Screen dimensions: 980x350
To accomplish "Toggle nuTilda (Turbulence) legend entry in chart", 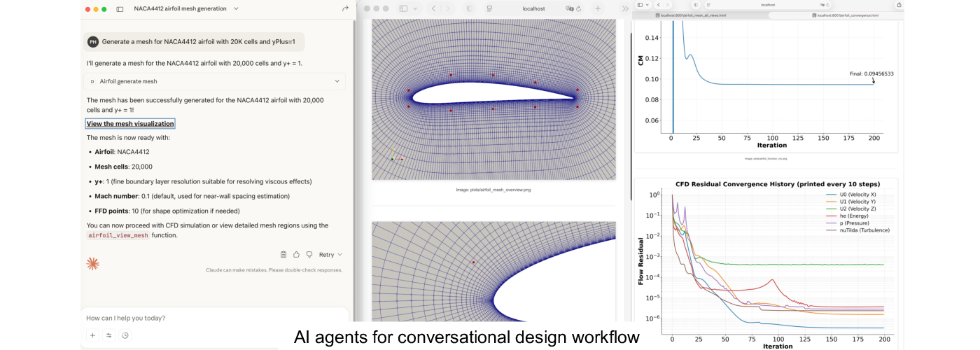I will (x=858, y=230).
